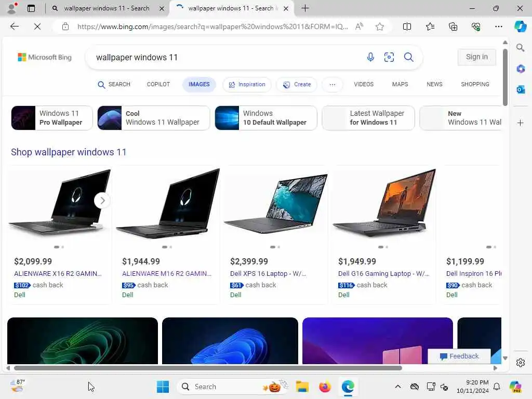Open the green Windows 11 wallpaper thumbnail

[83, 341]
